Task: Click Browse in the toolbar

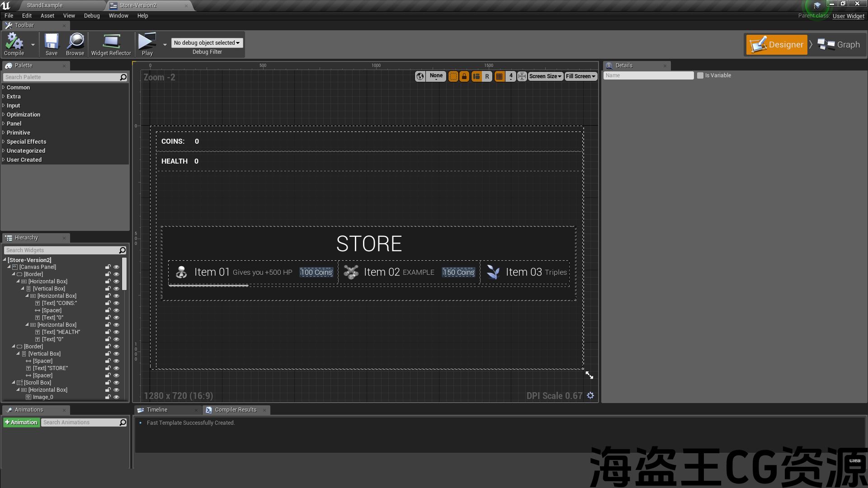Action: pyautogui.click(x=75, y=45)
